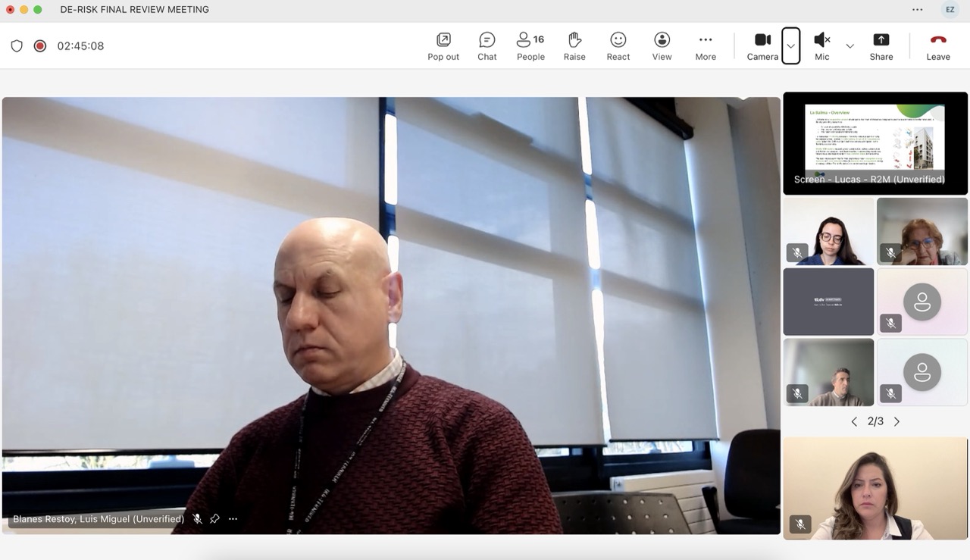970x560 pixels.
Task: Expand the Camera options dropdown arrow
Action: coord(790,46)
